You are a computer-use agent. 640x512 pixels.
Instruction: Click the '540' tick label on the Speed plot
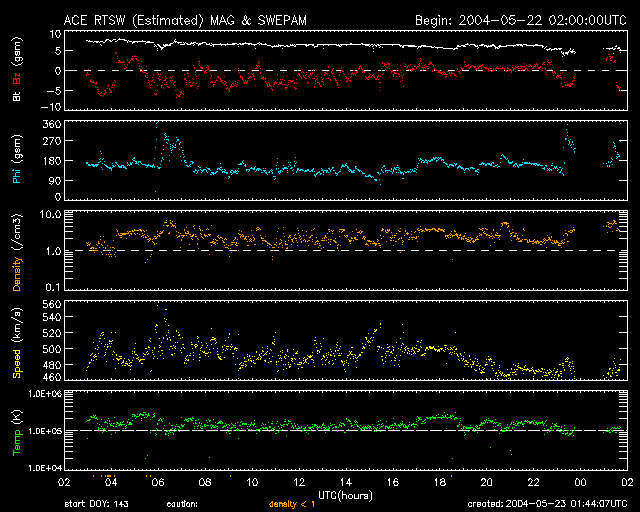click(52, 317)
